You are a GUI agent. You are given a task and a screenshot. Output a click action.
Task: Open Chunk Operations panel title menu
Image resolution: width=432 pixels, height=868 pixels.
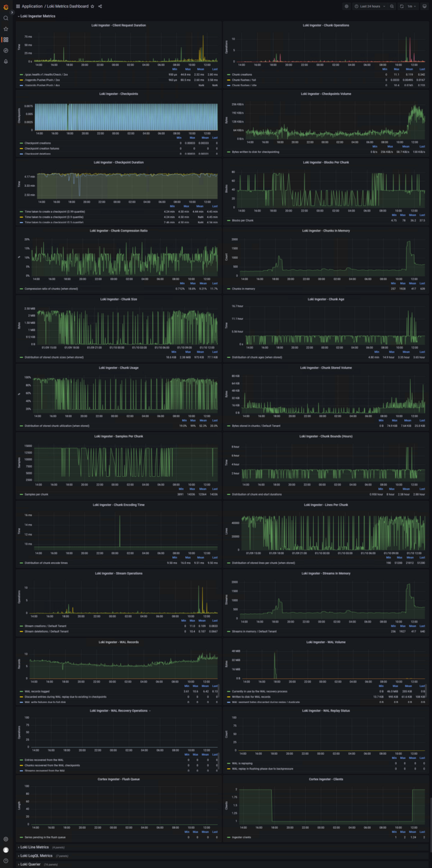point(326,25)
